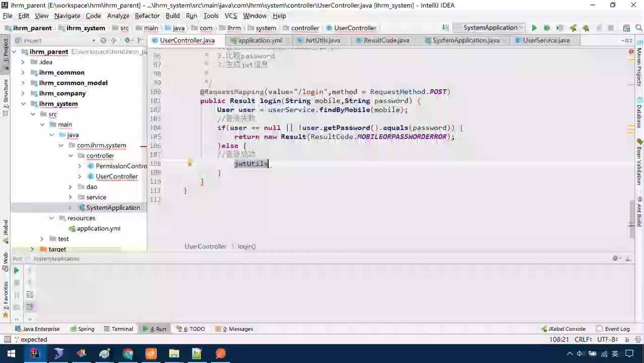The image size is (644, 363).
Task: Select SystemApplication in the project tree
Action: (113, 208)
